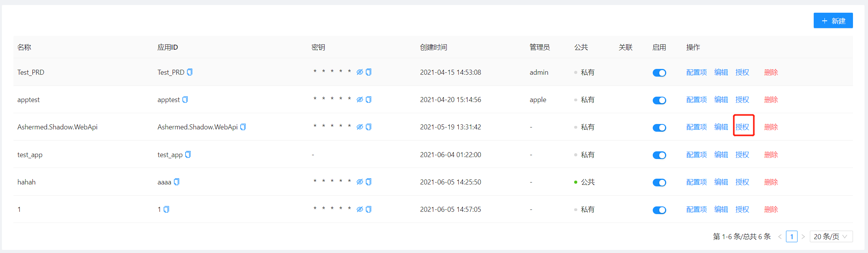Click the 应用ID column header
The width and height of the screenshot is (868, 253).
click(x=168, y=47)
